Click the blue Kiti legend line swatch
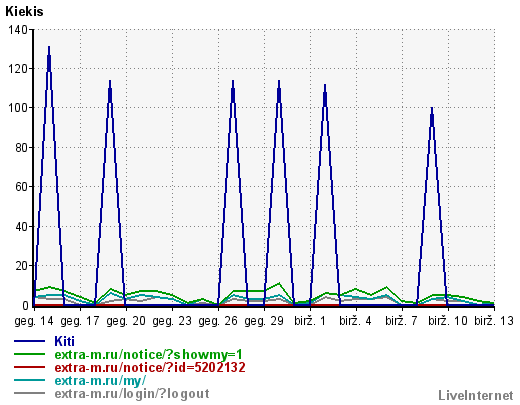The image size is (520, 405). 29,341
